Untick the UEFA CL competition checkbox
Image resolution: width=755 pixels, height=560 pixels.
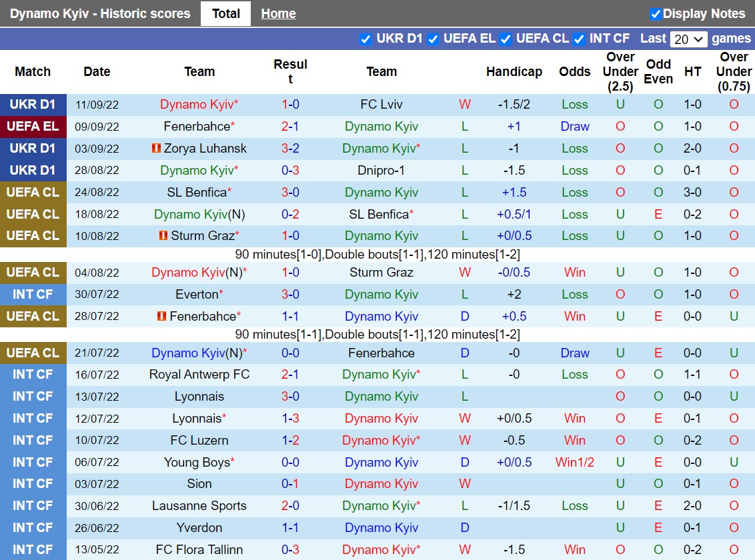pos(506,39)
